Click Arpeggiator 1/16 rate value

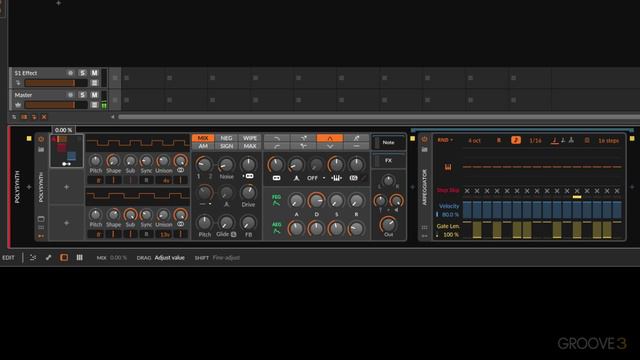click(535, 140)
